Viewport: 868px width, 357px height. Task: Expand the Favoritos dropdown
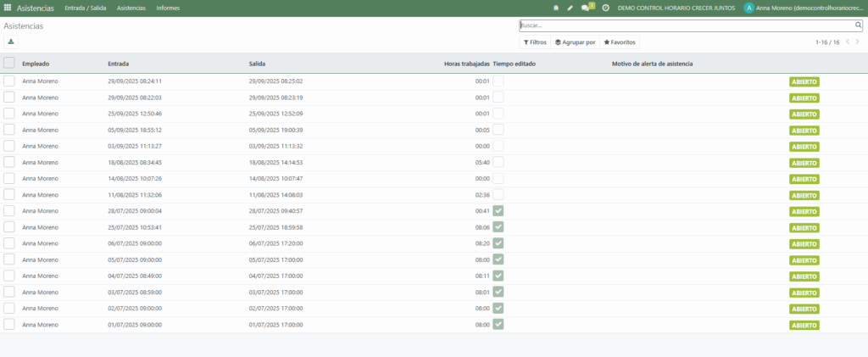click(x=619, y=42)
